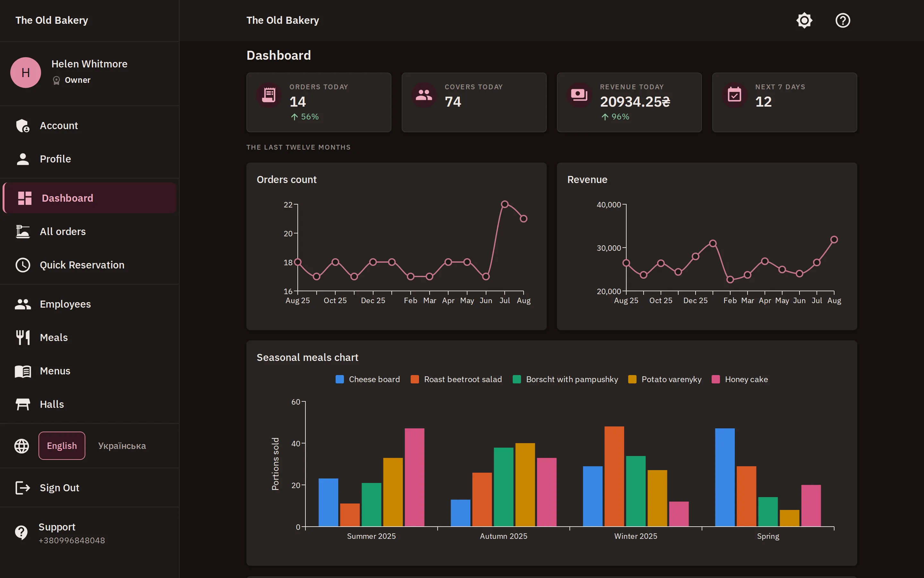Click the Borscht with pampushky green swatch

[x=517, y=379]
